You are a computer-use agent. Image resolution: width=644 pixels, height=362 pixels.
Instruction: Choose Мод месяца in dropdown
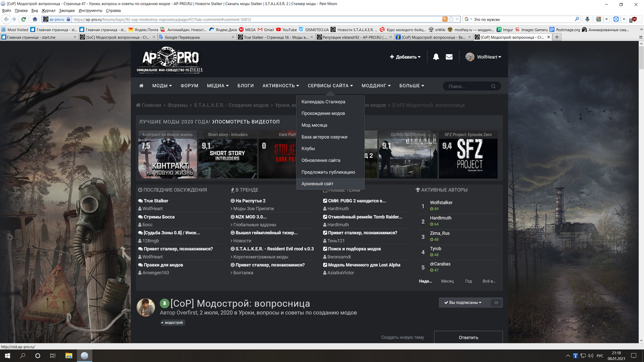[x=330, y=125]
